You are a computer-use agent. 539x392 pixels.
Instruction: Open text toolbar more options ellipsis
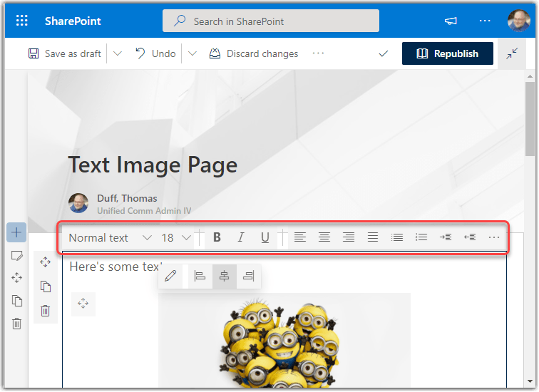point(494,237)
